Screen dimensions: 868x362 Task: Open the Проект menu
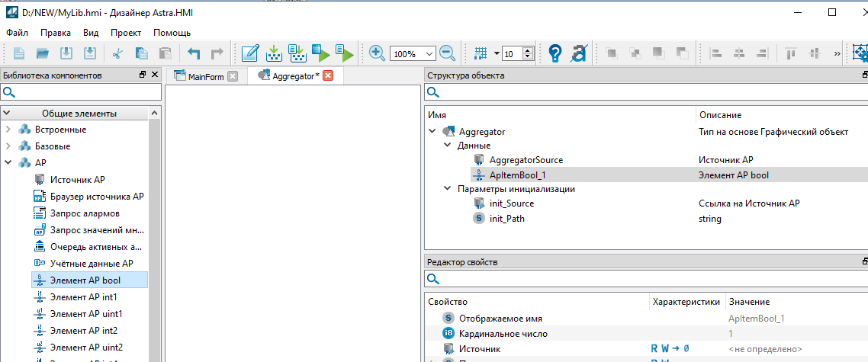click(x=126, y=33)
